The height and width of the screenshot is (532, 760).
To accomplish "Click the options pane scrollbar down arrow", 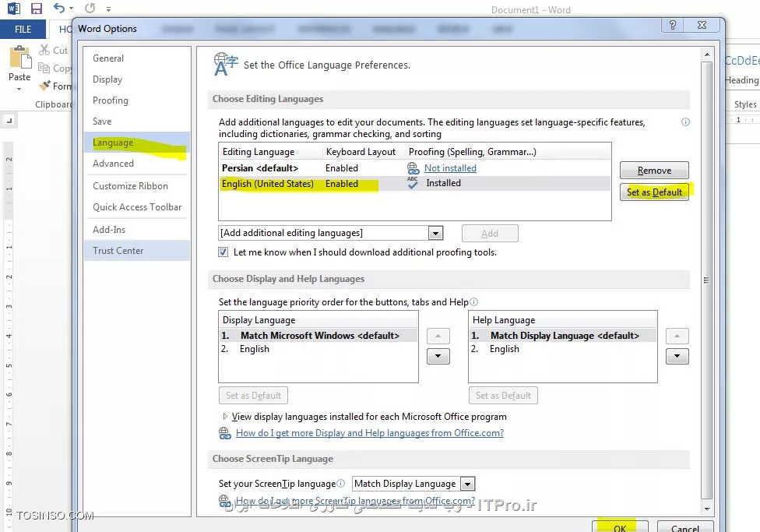I will 707,509.
